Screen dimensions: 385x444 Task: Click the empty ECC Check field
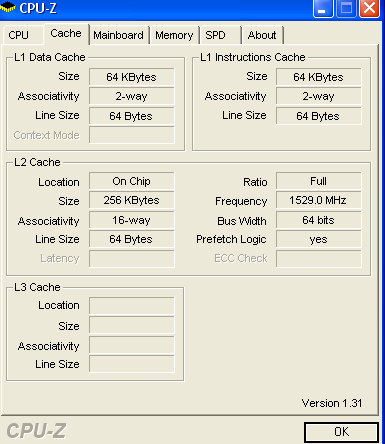[x=319, y=259]
